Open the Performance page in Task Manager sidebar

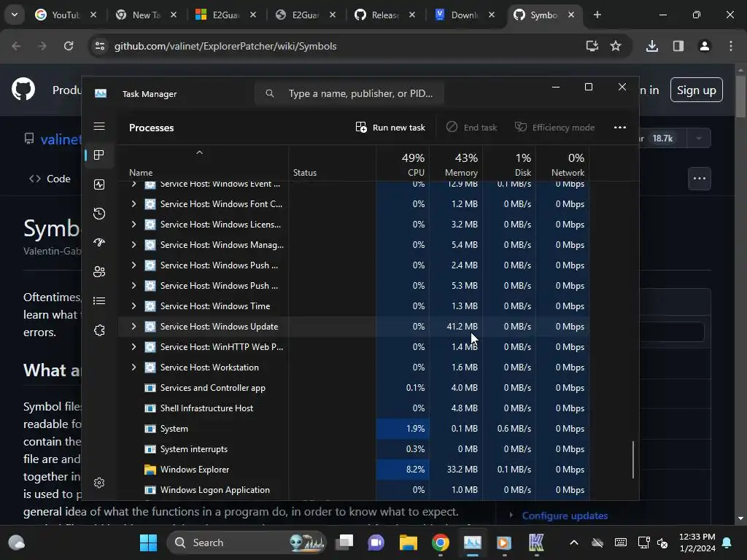click(99, 184)
